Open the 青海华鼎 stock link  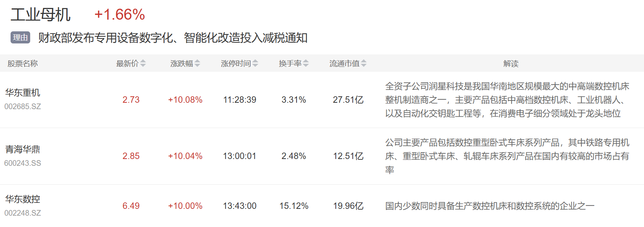23,150
